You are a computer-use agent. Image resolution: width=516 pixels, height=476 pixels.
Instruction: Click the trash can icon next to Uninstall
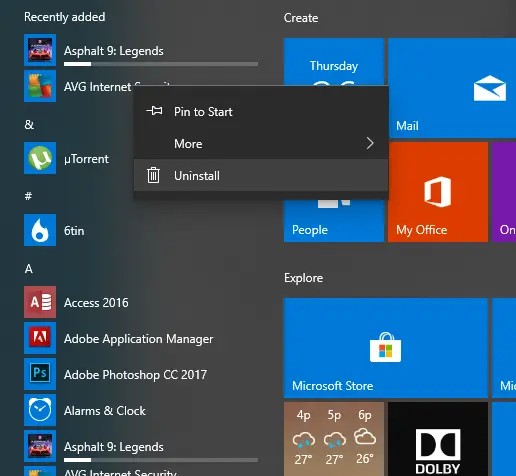[x=153, y=175]
